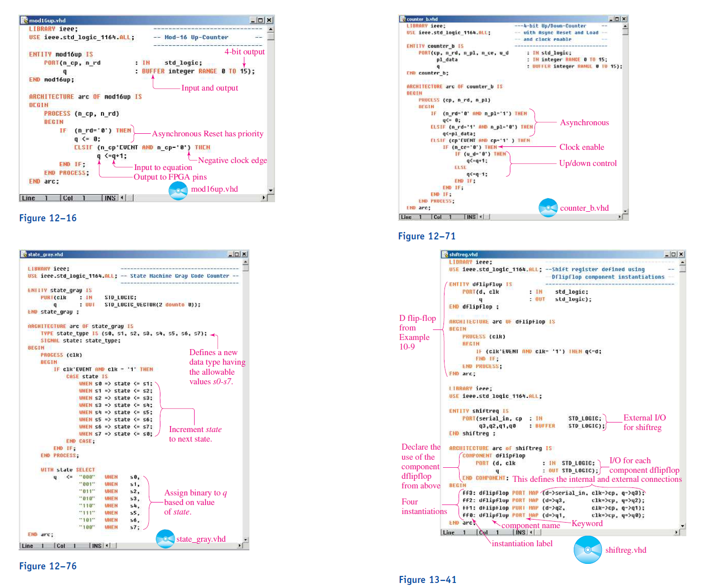
Task: Click the Line 1 cell in the shiftreg.vhd status bar
Action: point(459,532)
